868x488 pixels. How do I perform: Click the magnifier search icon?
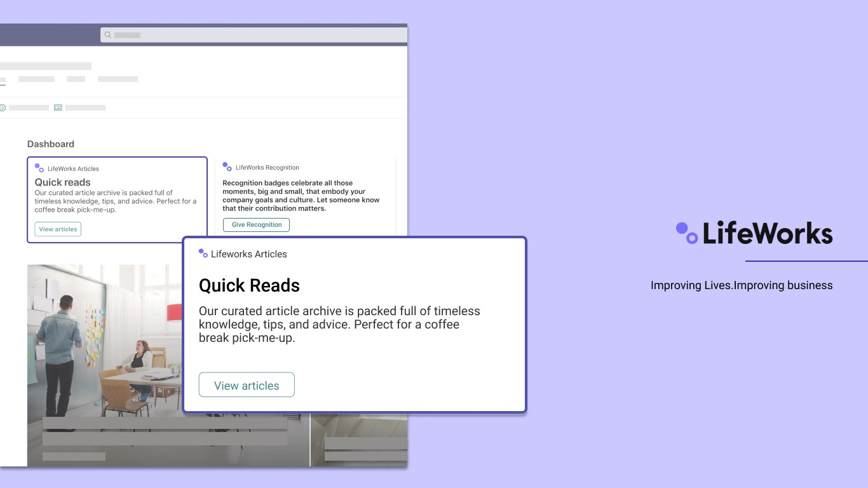coord(108,35)
